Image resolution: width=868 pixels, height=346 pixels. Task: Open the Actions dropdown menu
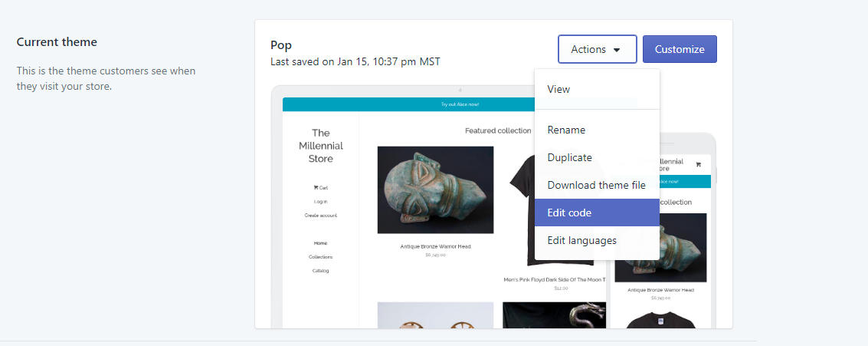[598, 49]
